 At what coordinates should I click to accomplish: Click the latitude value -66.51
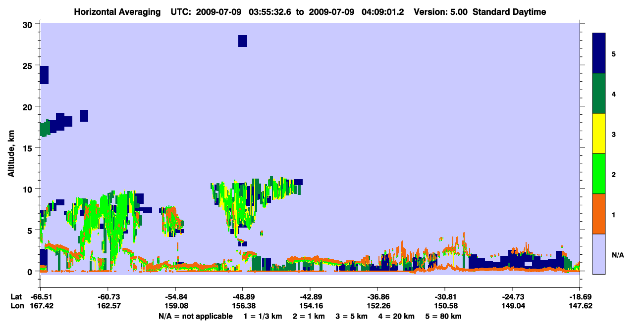click(x=40, y=297)
